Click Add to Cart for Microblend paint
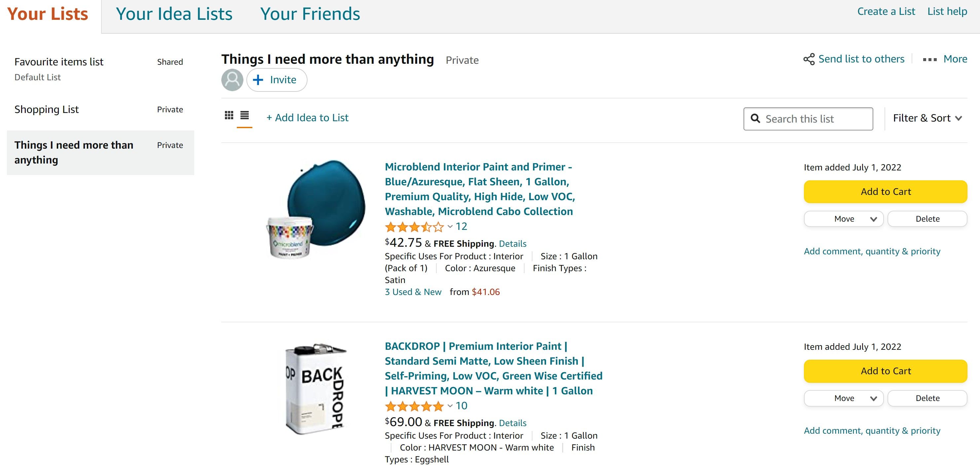Image resolution: width=980 pixels, height=471 pixels. [x=885, y=191]
